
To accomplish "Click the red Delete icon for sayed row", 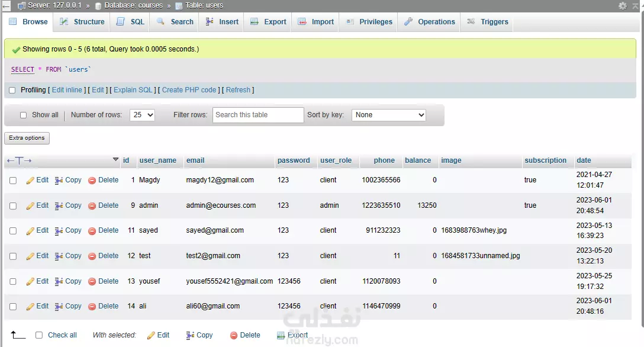I will coord(92,231).
